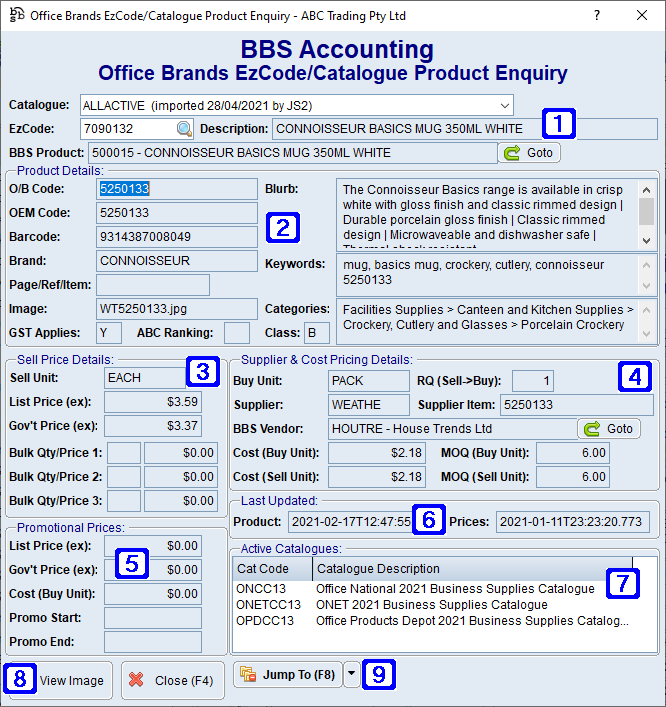666x707 pixels.
Task: Click the help question mark icon
Action: tap(597, 15)
